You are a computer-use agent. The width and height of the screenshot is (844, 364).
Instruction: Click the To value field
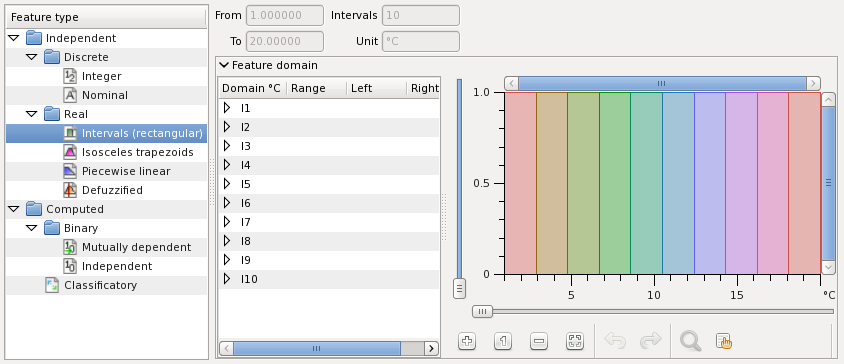(285, 41)
